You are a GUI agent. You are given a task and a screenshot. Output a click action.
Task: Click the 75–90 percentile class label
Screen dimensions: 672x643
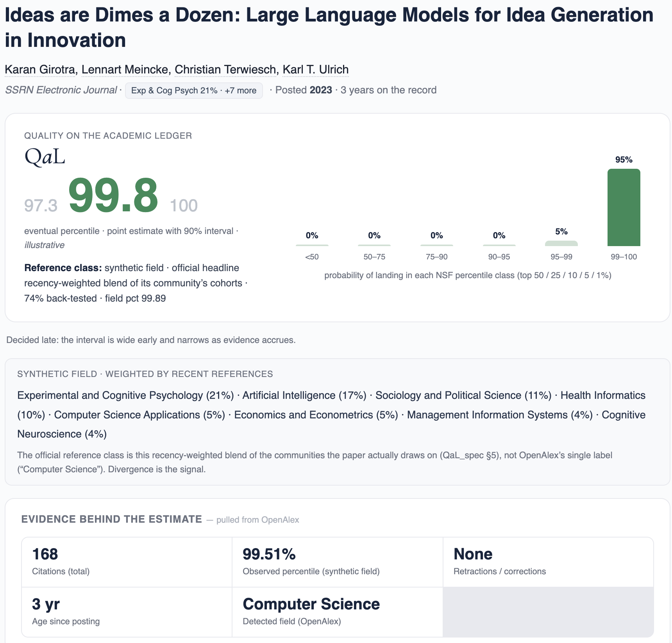coord(437,257)
